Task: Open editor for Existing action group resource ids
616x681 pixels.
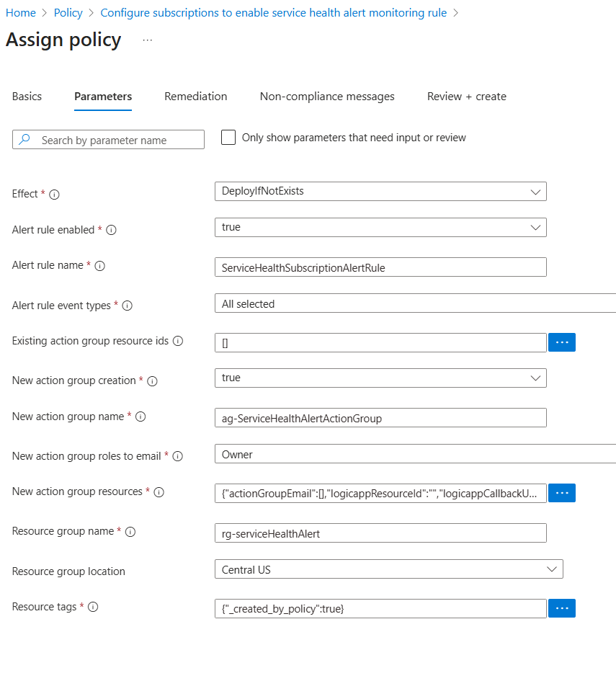Action: tap(562, 342)
